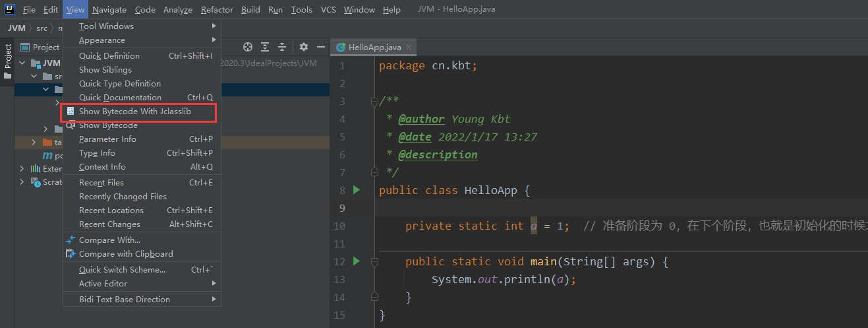The image size is (868, 328).
Task: Choose Type Info
Action: [x=142, y=153]
